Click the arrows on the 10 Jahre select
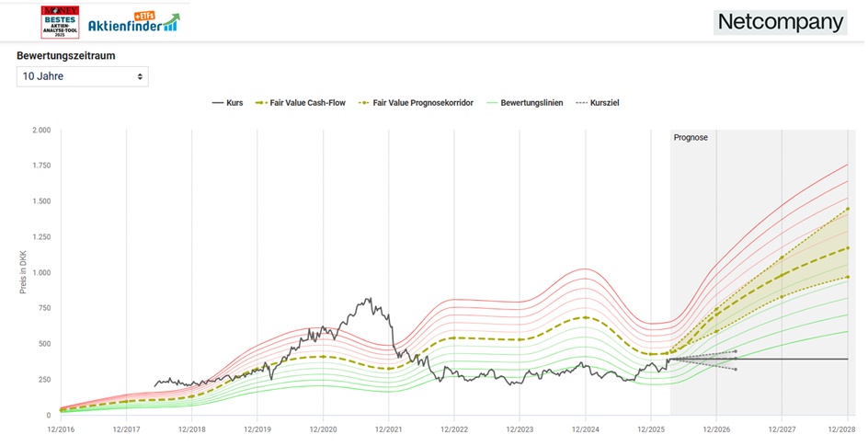Image resolution: width=868 pixels, height=446 pixels. [140, 76]
